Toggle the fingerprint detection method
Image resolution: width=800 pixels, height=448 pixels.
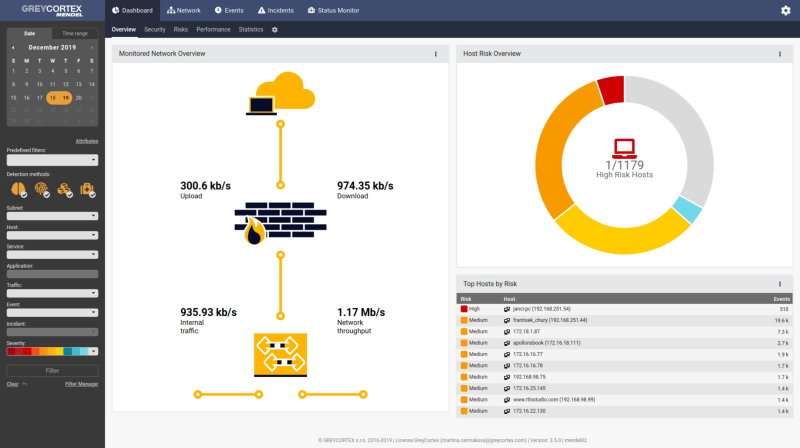tap(42, 190)
